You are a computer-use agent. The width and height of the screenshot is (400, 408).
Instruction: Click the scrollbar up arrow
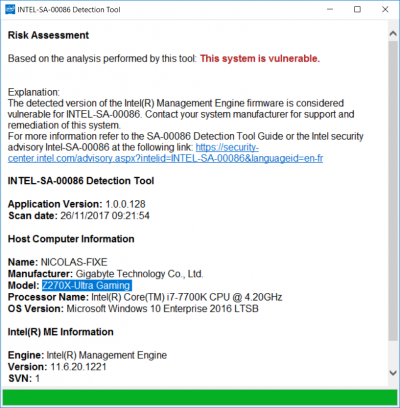tap(393, 33)
